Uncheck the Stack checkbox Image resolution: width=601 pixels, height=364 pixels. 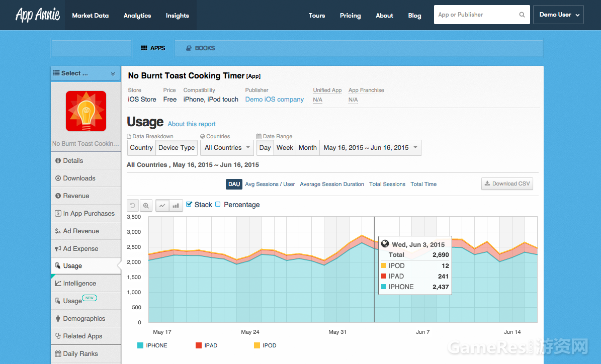tap(189, 204)
